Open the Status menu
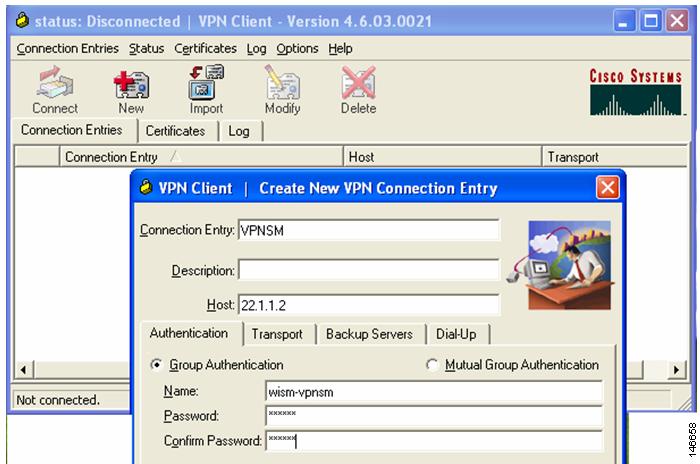Viewport: 700px width, 464px height. pos(146,48)
